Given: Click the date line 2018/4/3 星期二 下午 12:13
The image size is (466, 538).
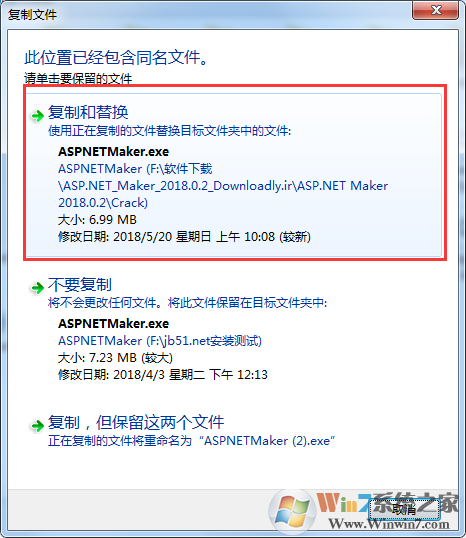Looking at the screenshot, I should (163, 375).
